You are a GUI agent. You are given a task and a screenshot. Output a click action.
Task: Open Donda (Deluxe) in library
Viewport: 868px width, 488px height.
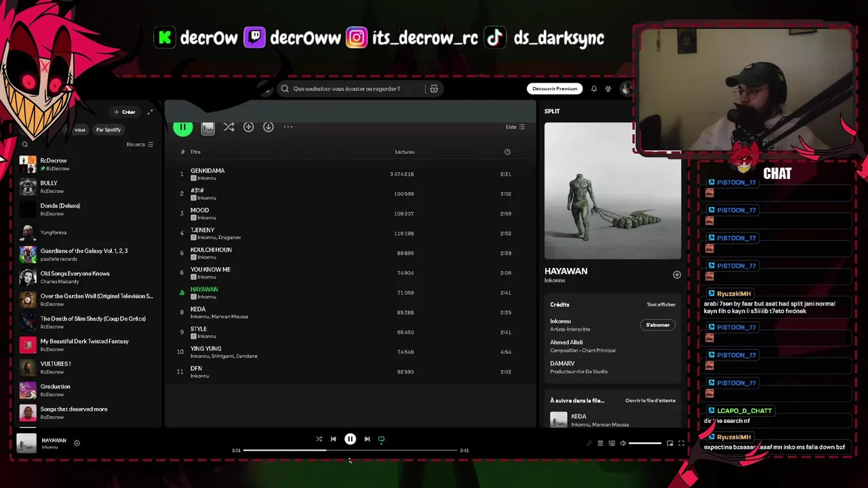pyautogui.click(x=88, y=209)
